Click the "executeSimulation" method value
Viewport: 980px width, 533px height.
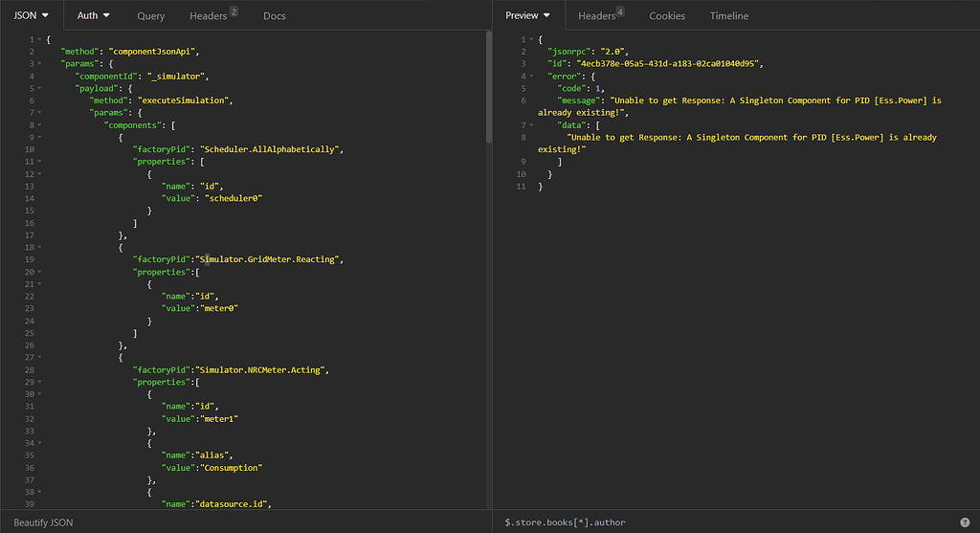pos(185,100)
